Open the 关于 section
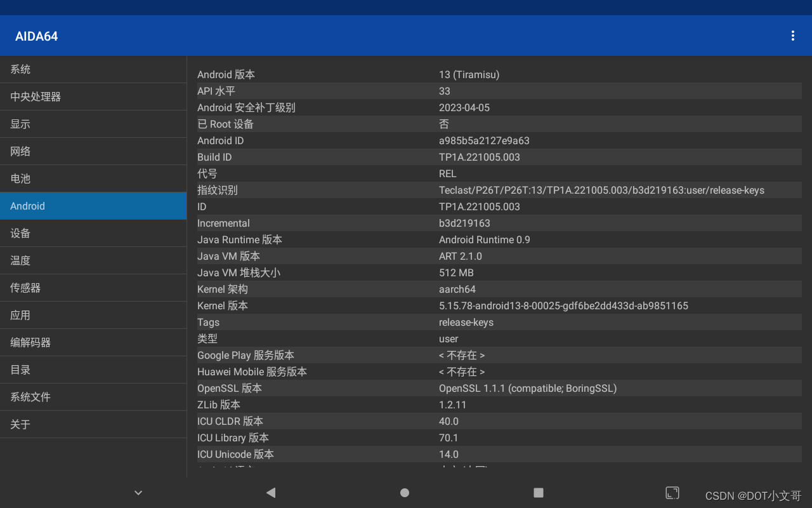Screen dimensions: 812x508 [x=93, y=424]
